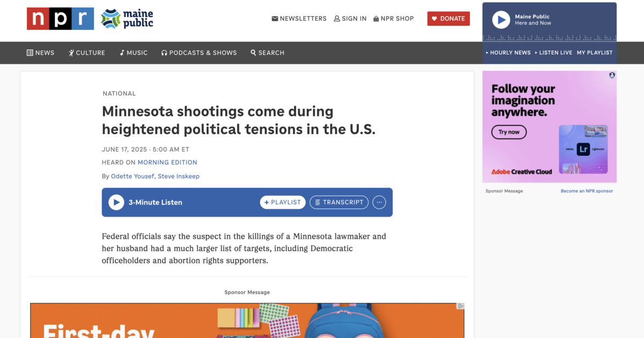Open the more options ellipsis button

(379, 202)
